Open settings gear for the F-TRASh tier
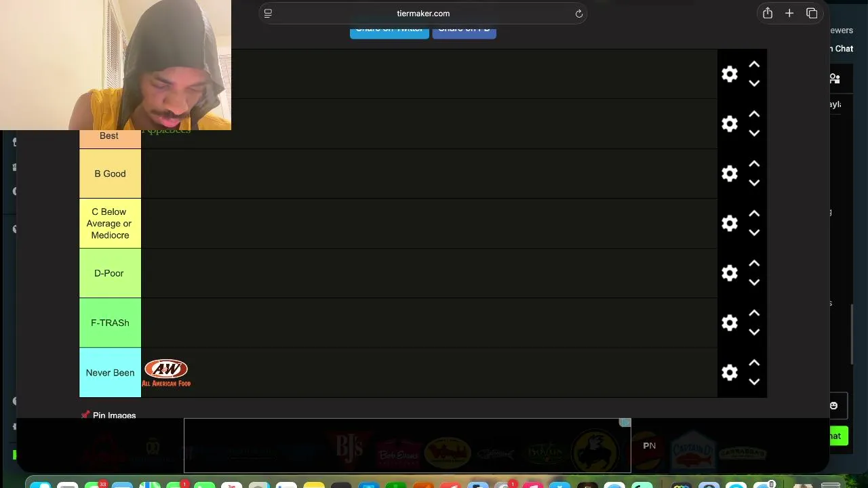 (730, 323)
